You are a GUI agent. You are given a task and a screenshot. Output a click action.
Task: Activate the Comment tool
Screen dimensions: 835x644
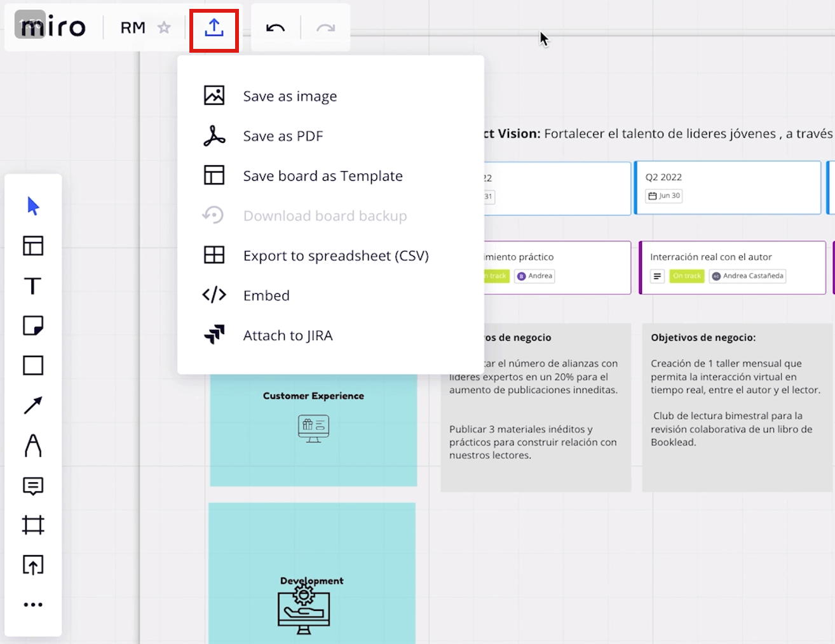pos(33,486)
